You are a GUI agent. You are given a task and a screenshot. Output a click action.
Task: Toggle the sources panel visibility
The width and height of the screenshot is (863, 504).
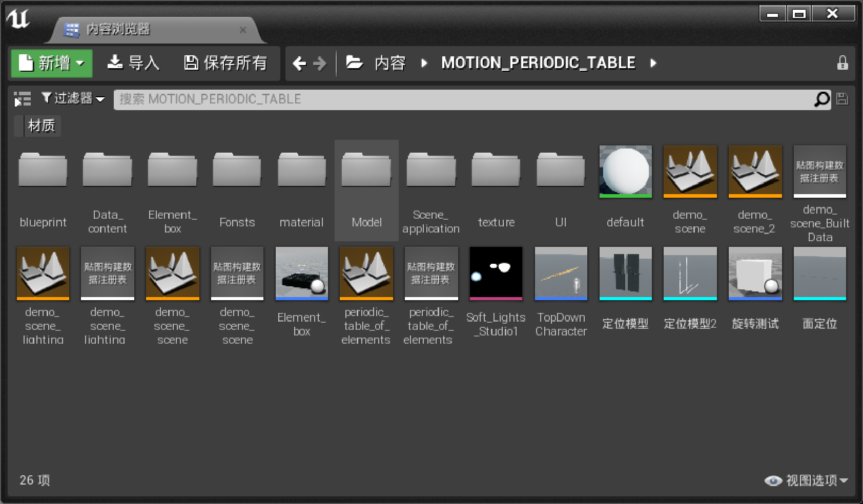tap(22, 99)
